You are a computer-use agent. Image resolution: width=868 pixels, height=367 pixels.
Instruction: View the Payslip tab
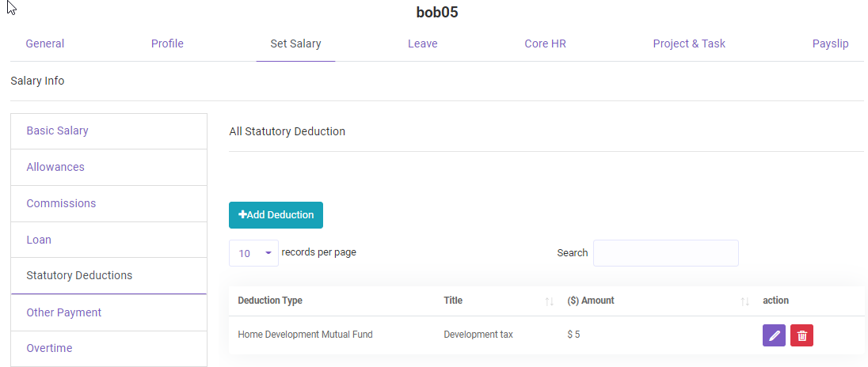830,44
